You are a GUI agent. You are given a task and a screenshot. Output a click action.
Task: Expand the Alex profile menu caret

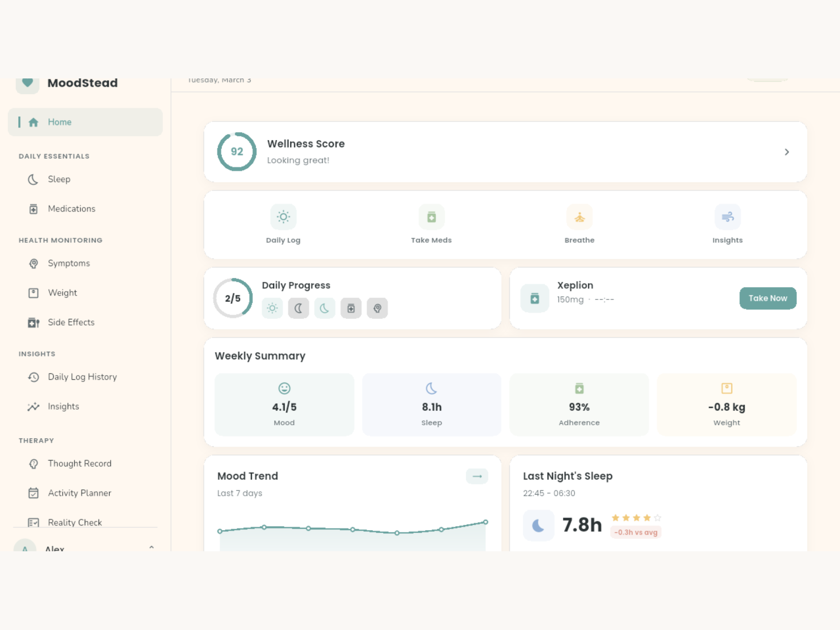152,547
